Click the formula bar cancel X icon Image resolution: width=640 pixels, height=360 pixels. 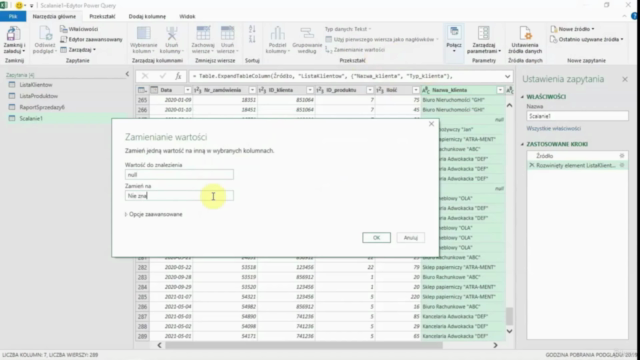(145, 76)
